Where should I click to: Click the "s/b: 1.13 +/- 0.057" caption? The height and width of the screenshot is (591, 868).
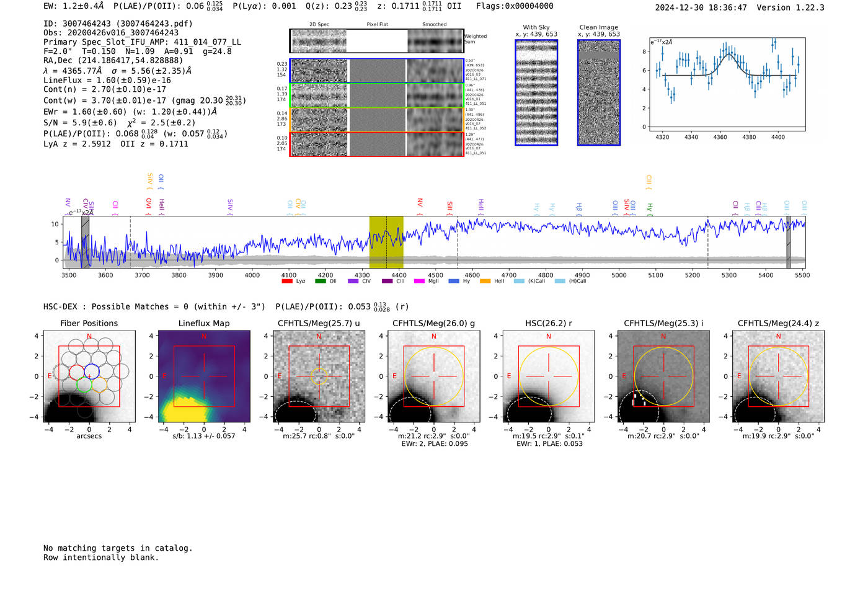(x=204, y=436)
